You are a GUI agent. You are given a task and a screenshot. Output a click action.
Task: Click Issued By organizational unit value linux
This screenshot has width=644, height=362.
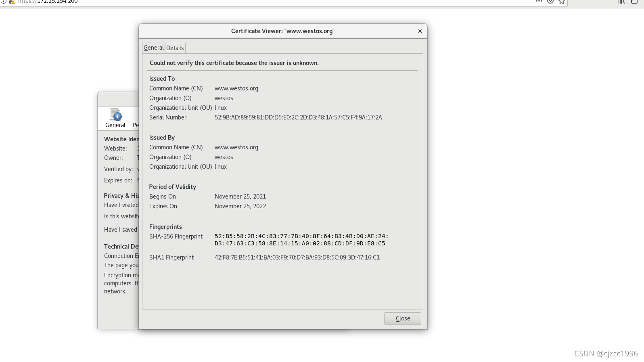(x=221, y=167)
